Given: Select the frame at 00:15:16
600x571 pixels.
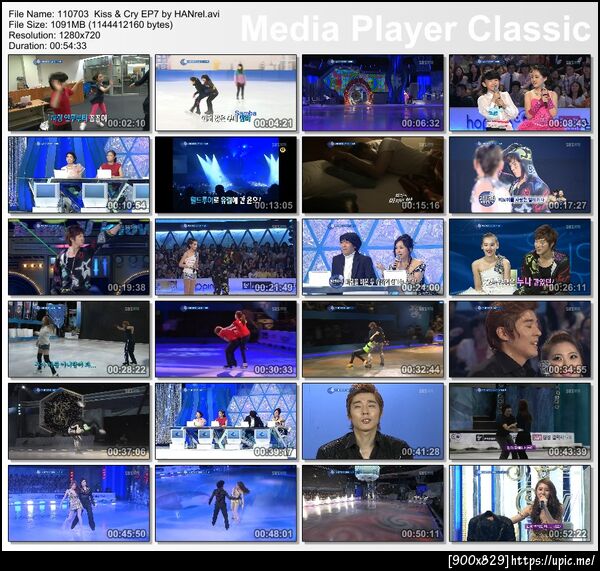Looking at the screenshot, I should [x=373, y=175].
